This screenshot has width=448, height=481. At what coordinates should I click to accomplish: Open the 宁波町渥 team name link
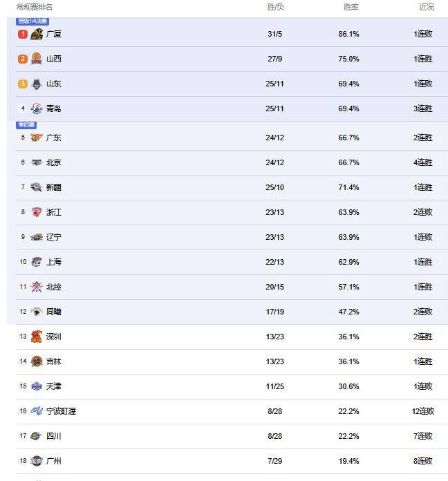point(61,411)
